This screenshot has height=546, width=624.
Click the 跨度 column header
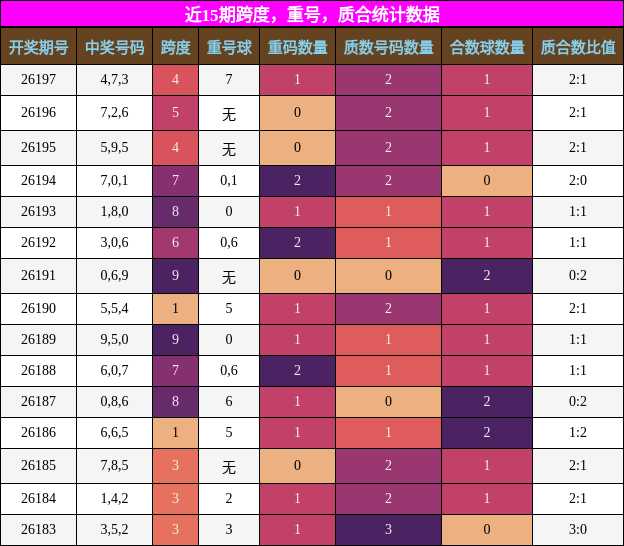coord(176,47)
